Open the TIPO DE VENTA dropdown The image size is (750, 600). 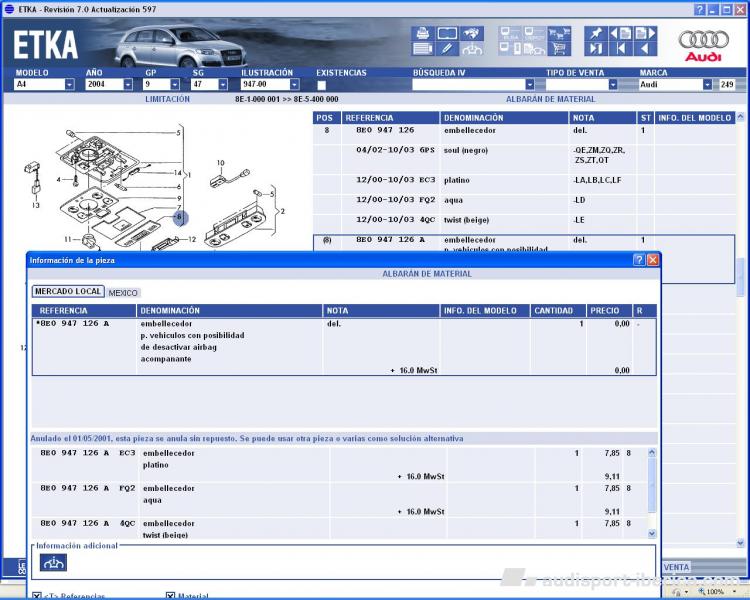pos(613,85)
